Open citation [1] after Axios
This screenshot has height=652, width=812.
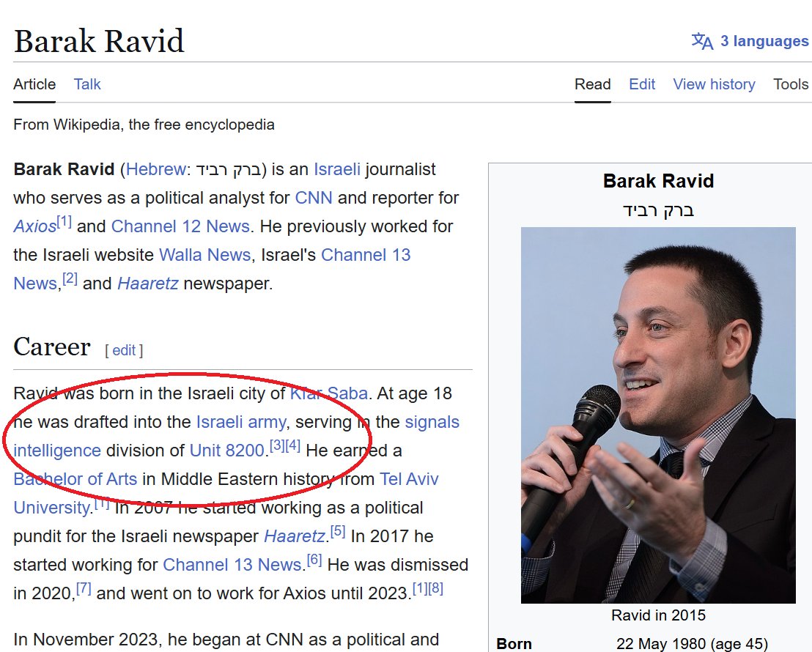(x=64, y=222)
